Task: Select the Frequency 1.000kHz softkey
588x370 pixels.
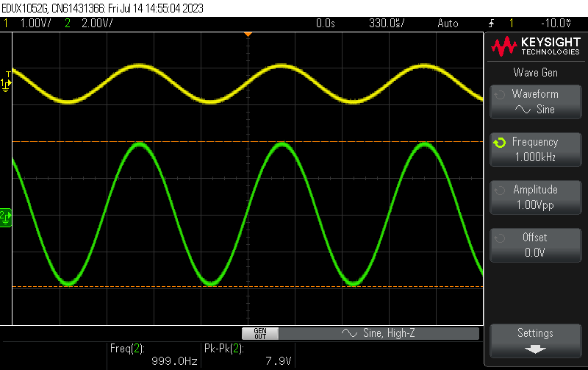Action: coord(536,149)
